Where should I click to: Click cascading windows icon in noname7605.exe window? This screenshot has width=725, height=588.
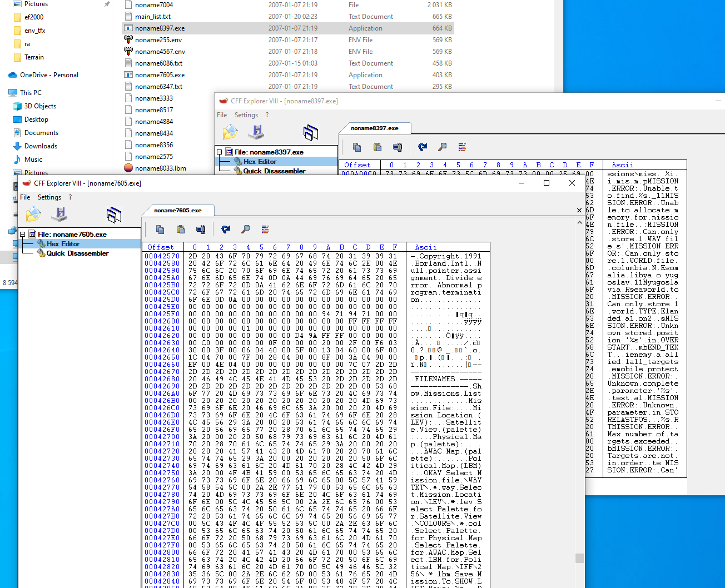[114, 215]
